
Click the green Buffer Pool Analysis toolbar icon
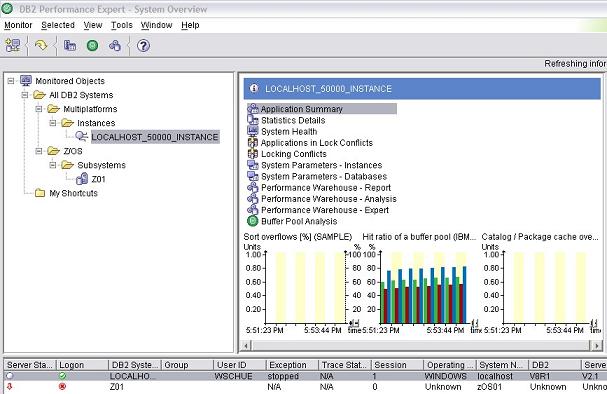click(x=92, y=46)
